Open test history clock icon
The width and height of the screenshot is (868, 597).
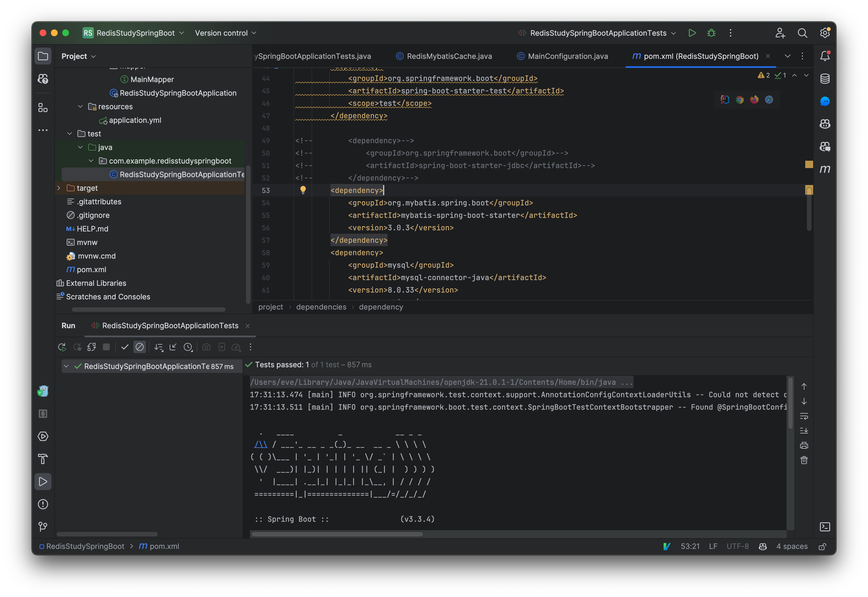(188, 347)
